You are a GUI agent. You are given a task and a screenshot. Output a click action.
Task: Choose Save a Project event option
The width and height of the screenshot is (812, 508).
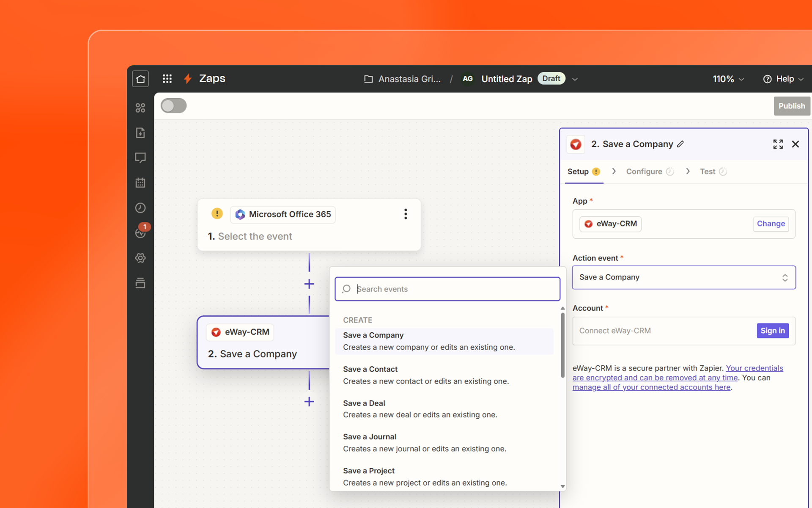click(444, 477)
